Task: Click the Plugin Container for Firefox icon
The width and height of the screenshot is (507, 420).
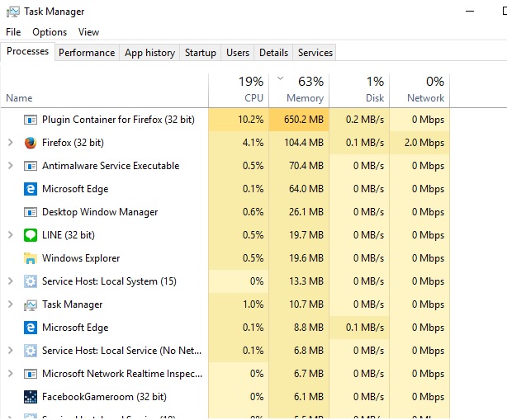Action: (x=31, y=120)
